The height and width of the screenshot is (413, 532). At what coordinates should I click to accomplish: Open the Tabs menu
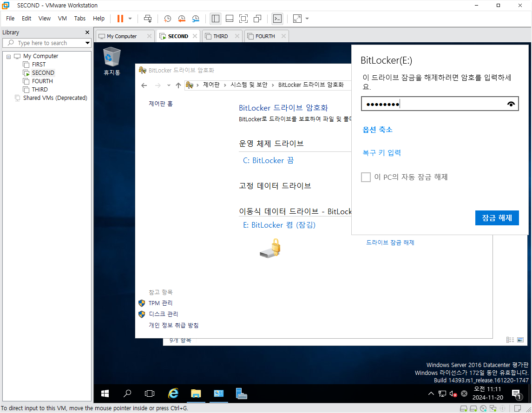[x=80, y=18]
